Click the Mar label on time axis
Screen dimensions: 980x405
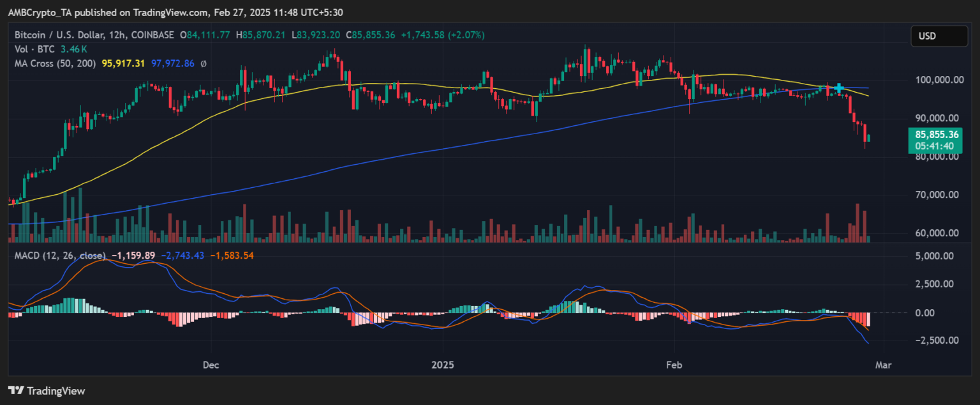click(x=883, y=365)
